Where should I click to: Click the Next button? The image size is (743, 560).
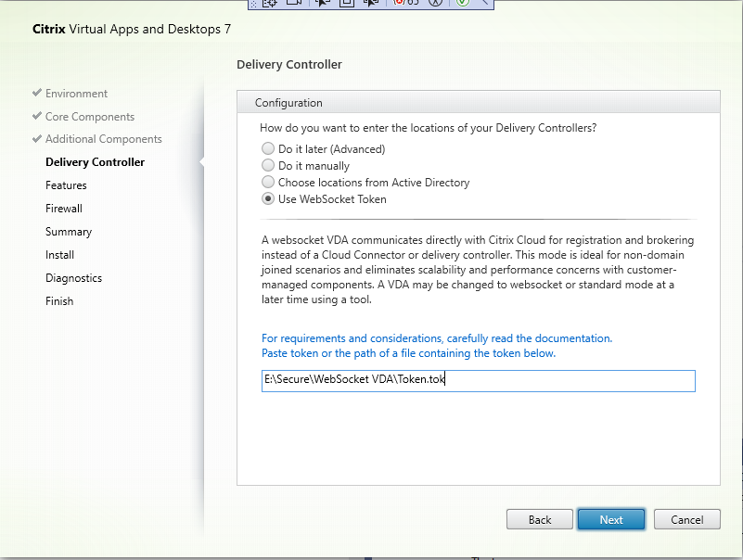click(610, 519)
